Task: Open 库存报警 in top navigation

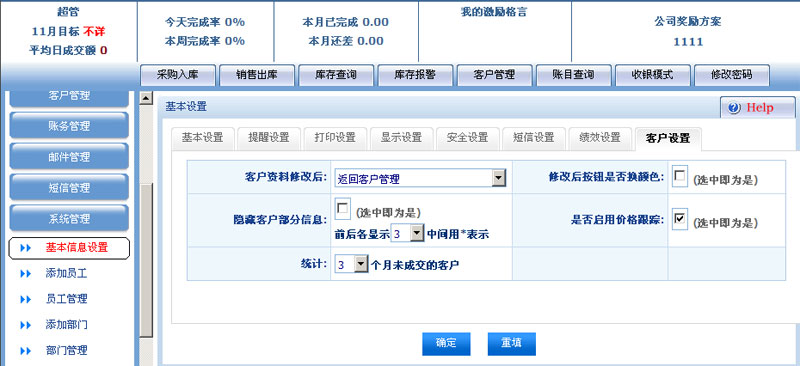Action: click(x=415, y=75)
